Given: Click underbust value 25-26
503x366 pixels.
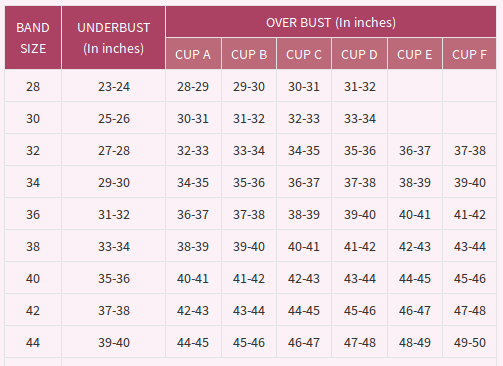Looking at the screenshot, I should [114, 119].
